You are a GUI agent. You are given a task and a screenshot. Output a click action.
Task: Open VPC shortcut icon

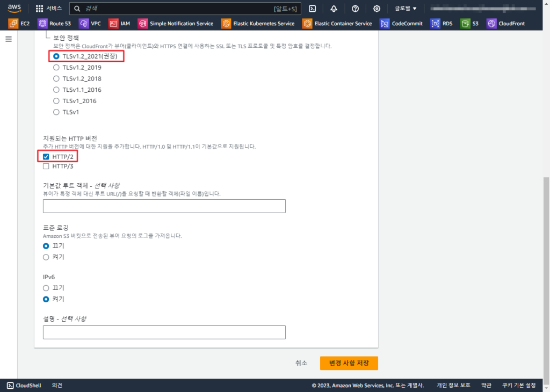point(83,24)
